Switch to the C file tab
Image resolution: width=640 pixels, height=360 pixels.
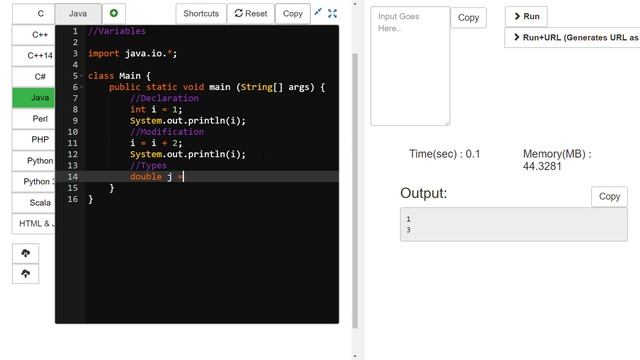pyautogui.click(x=33, y=14)
